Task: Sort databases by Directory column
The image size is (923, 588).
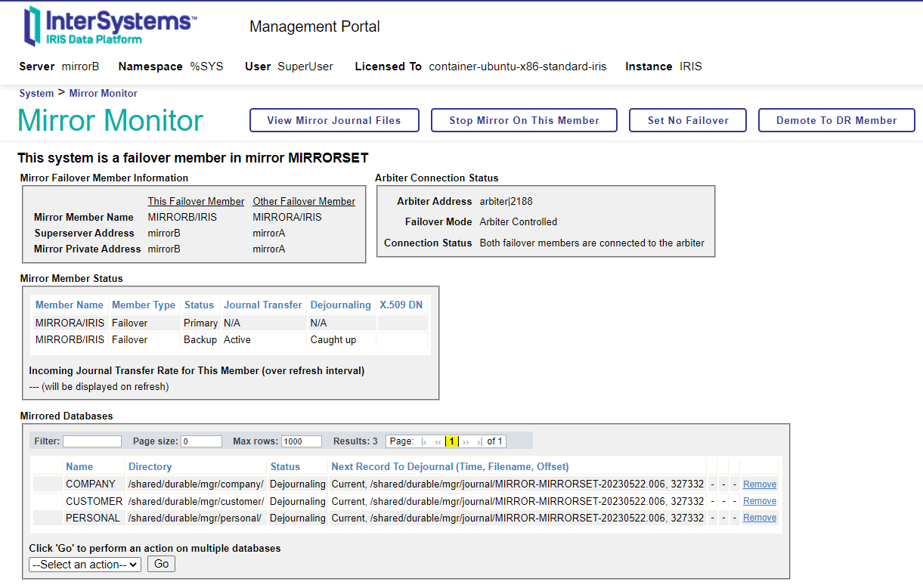Action: (x=150, y=467)
